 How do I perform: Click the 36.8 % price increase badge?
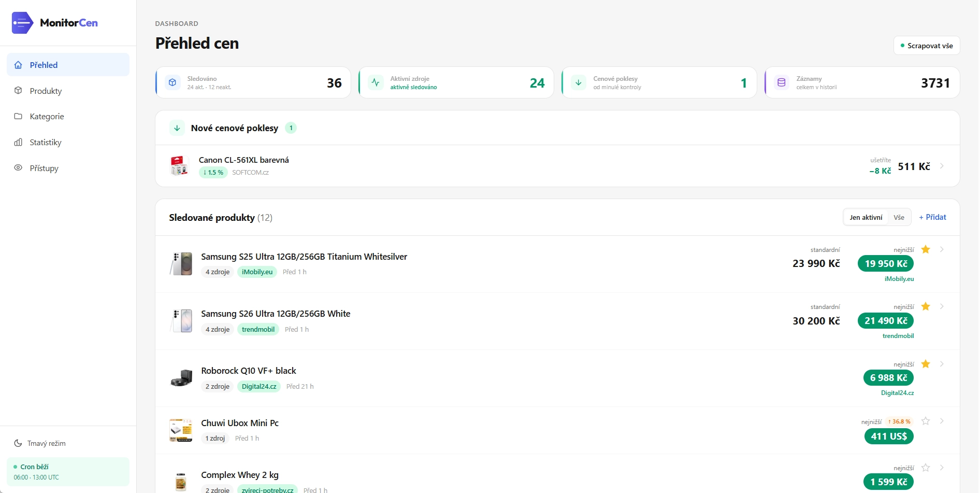point(899,421)
